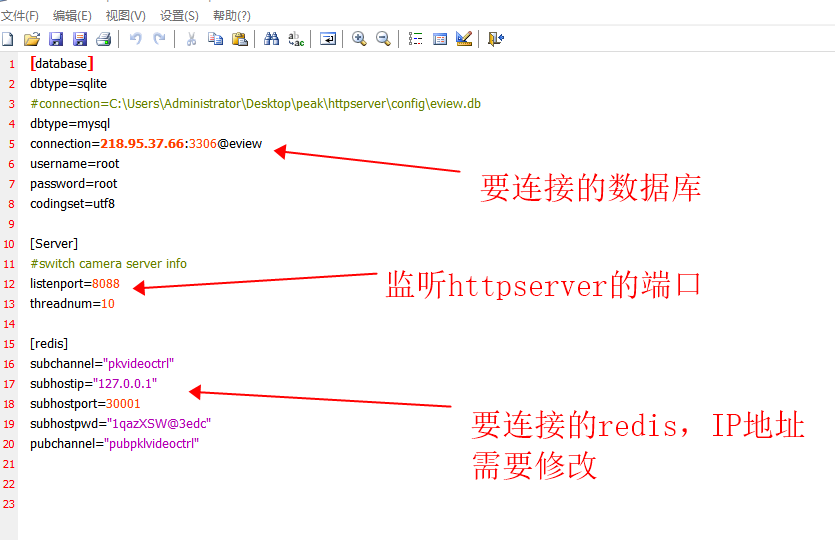This screenshot has height=540, width=835.
Task: Click the [Server] section header
Action: coord(54,243)
